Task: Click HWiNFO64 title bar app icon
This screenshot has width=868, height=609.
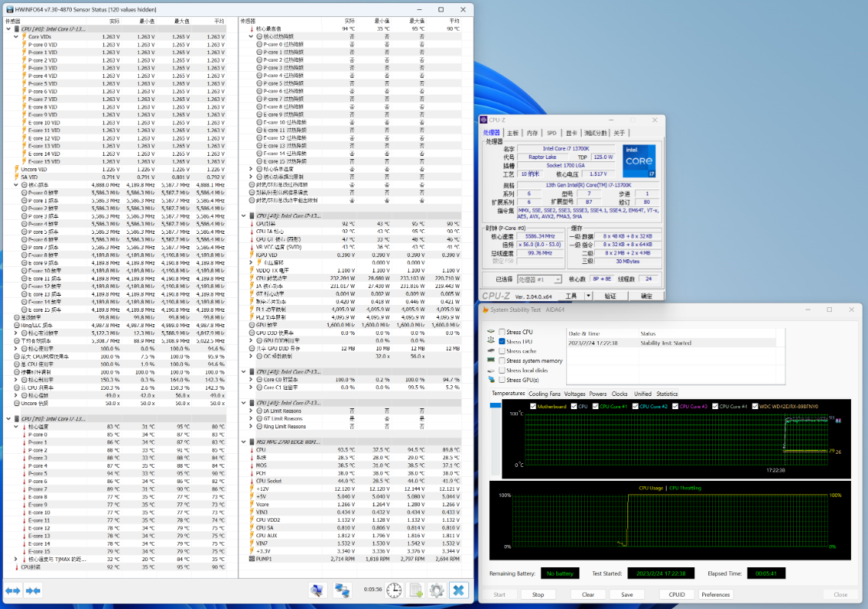Action: (x=10, y=9)
